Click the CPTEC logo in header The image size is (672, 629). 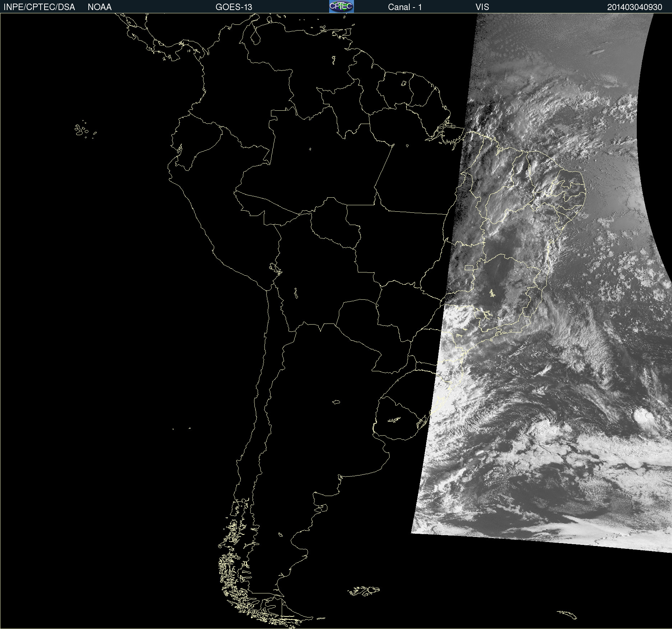click(341, 6)
